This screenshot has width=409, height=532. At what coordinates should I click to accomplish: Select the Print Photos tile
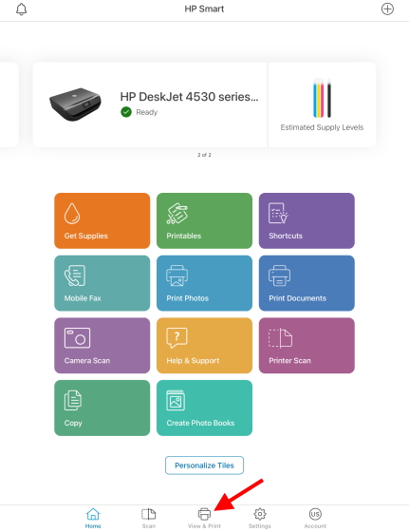[x=204, y=283]
